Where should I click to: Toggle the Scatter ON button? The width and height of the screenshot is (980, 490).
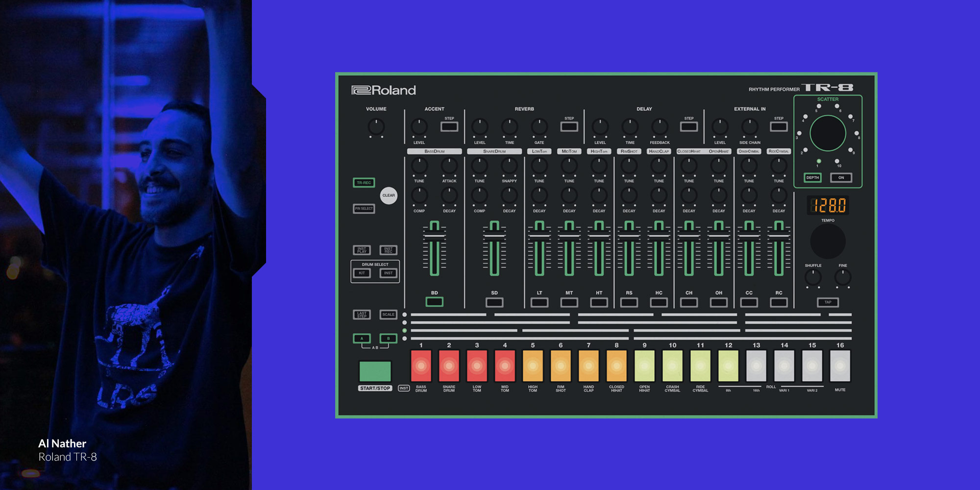tap(841, 178)
